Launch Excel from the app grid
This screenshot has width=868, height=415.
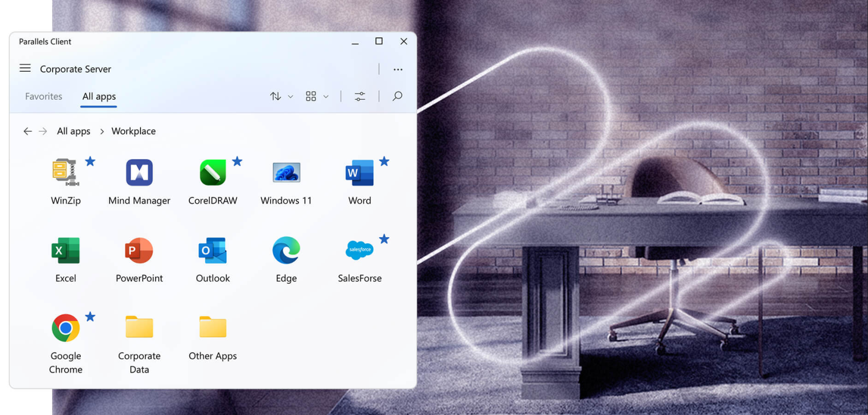[x=66, y=251]
